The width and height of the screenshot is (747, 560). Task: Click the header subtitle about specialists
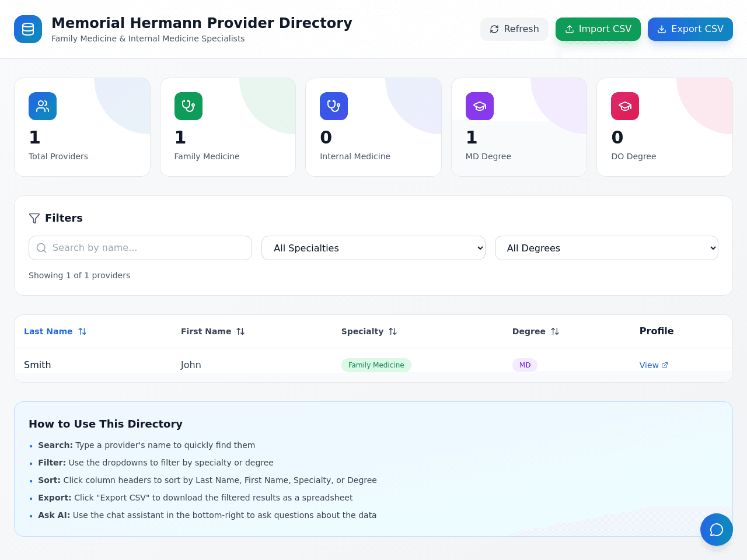click(x=148, y=38)
